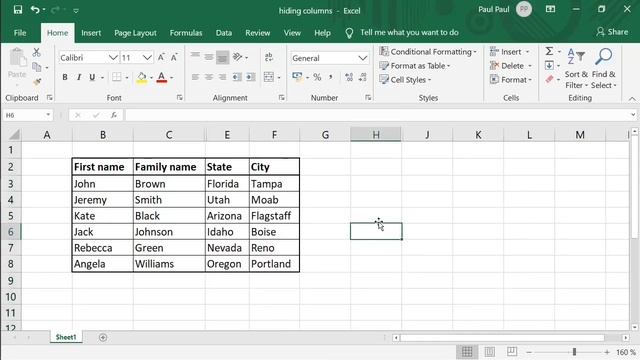The image size is (640, 360).
Task: Click the Orientation icon
Action: click(238, 57)
